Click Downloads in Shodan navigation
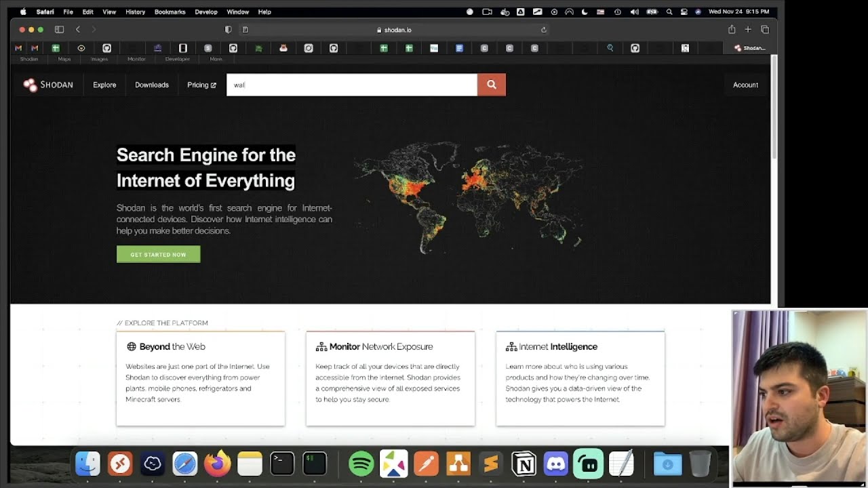Viewport: 868px width, 488px height. click(x=152, y=85)
